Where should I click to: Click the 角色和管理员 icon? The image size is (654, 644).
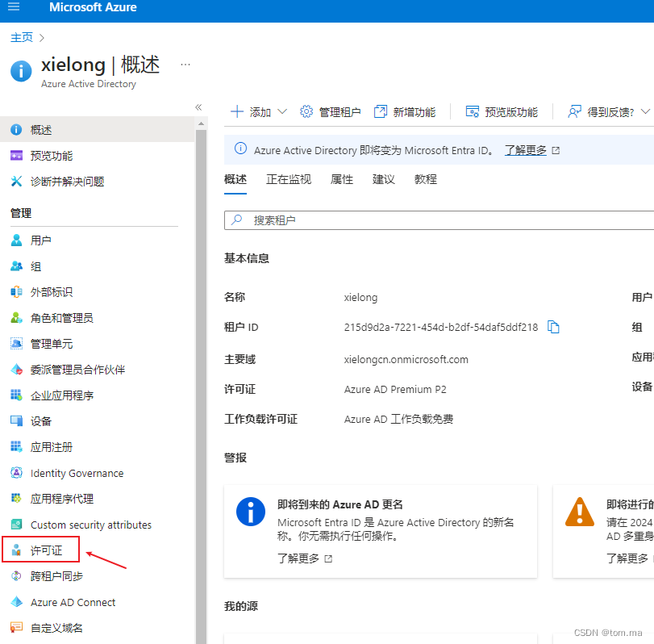point(16,318)
